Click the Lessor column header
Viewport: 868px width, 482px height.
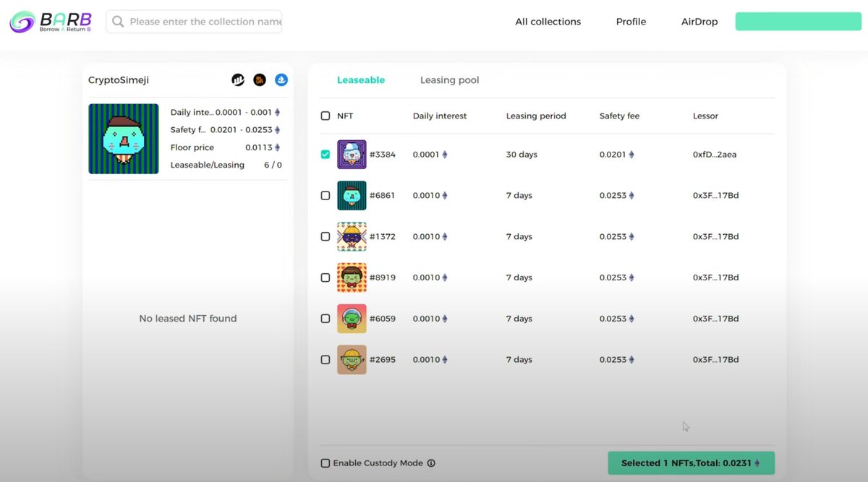[x=705, y=116]
